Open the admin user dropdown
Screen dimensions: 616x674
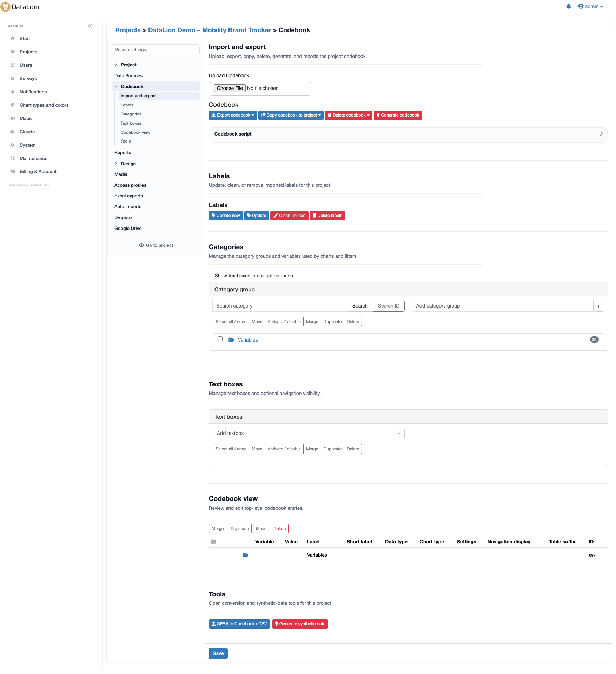pos(591,6)
